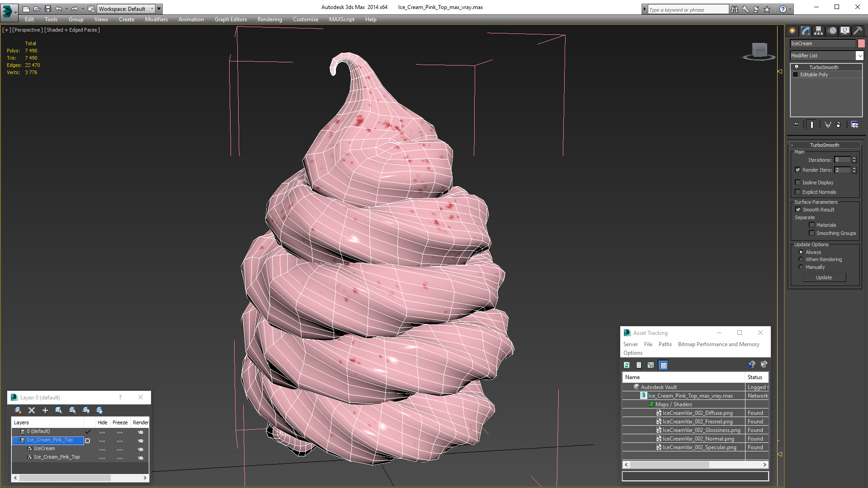Open Configure Modifier Sets icon
The width and height of the screenshot is (868, 488).
pos(854,125)
